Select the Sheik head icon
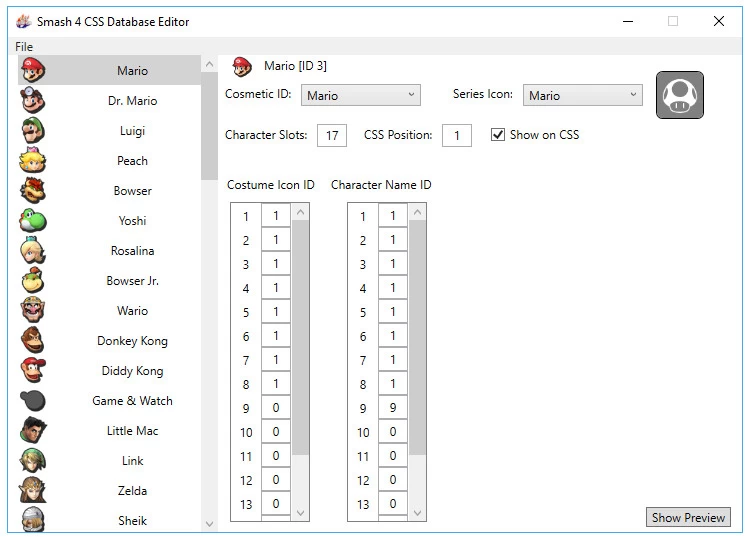Screen dimensions: 750x540 coord(33,520)
